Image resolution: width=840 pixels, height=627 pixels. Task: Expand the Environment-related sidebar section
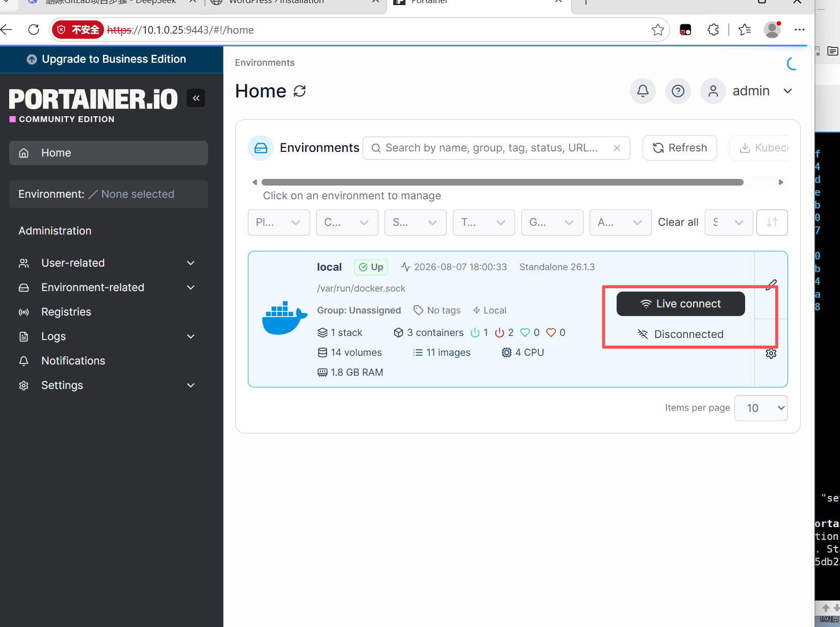(108, 288)
